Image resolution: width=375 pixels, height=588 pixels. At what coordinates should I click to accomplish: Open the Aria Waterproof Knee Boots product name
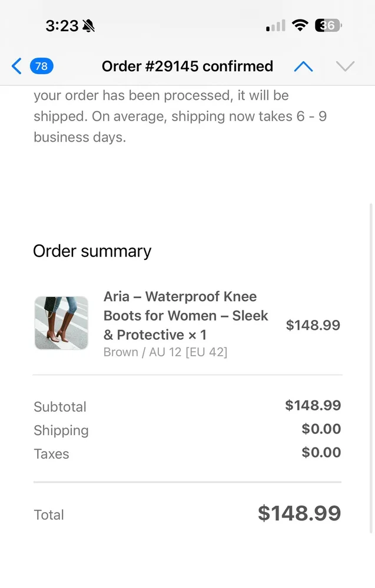tap(185, 316)
